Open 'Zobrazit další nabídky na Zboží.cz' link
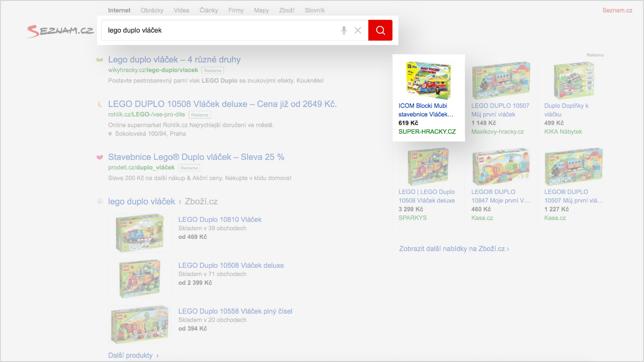 pos(454,249)
